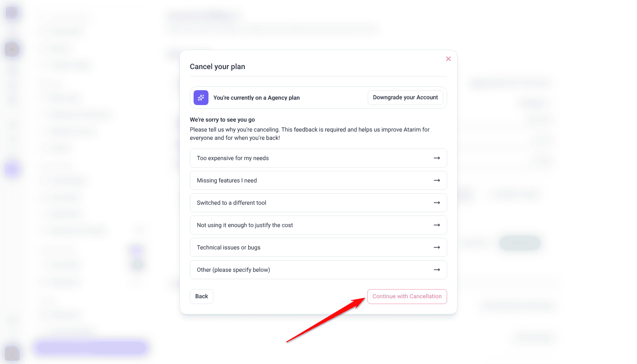The width and height of the screenshot is (637, 364).
Task: Click Downgrade your Account button
Action: (x=405, y=98)
